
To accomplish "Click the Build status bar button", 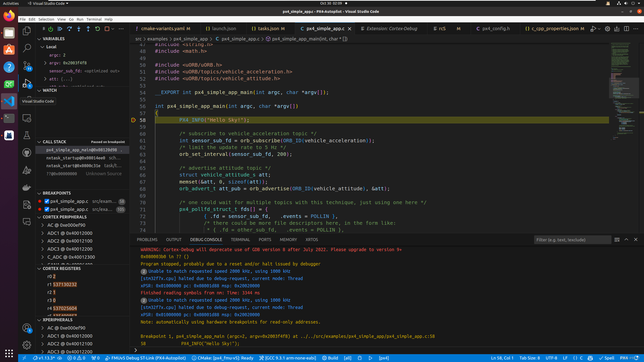I will [330, 358].
